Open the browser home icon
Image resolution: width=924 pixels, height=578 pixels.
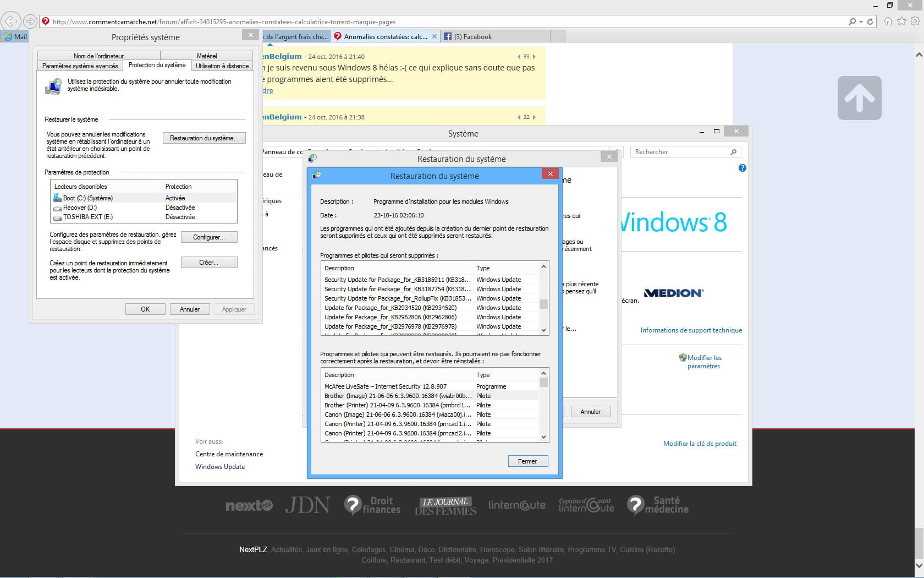(888, 21)
